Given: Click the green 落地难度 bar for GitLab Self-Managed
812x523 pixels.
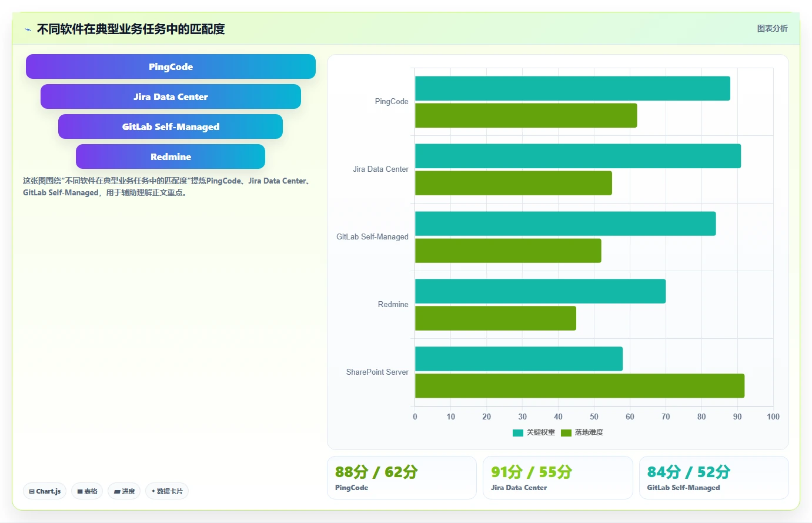Looking at the screenshot, I should click(x=508, y=251).
